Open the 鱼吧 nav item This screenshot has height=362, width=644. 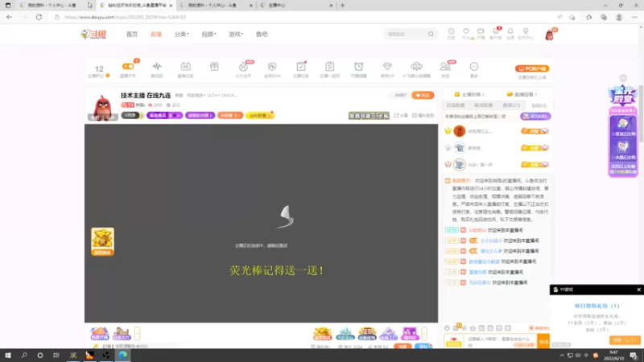(x=262, y=34)
